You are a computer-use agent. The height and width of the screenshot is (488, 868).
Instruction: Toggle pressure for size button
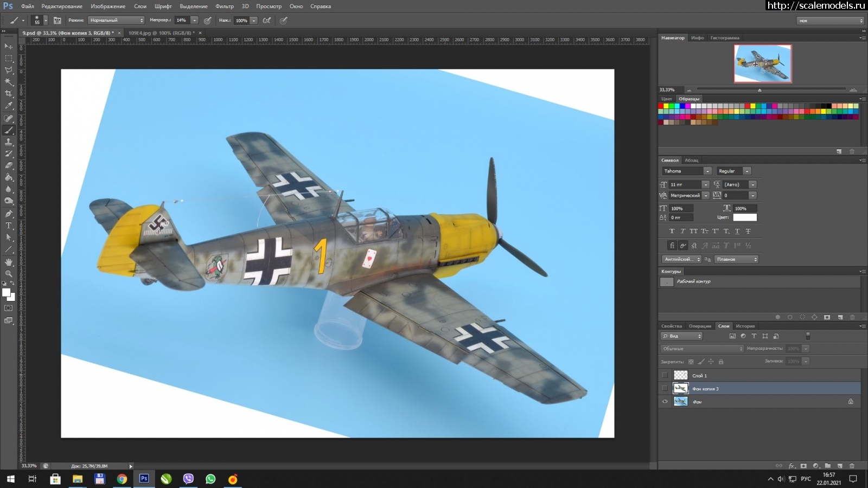[283, 20]
